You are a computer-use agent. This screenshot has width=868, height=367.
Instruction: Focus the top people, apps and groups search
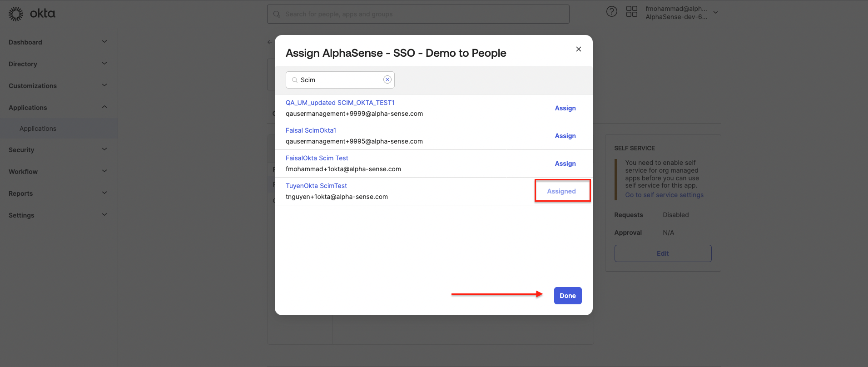(418, 14)
